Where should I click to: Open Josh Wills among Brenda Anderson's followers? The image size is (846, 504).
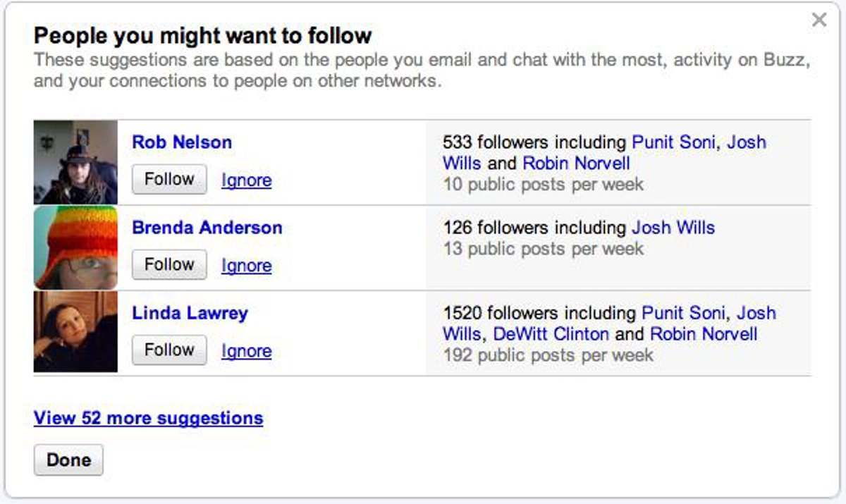click(x=673, y=228)
